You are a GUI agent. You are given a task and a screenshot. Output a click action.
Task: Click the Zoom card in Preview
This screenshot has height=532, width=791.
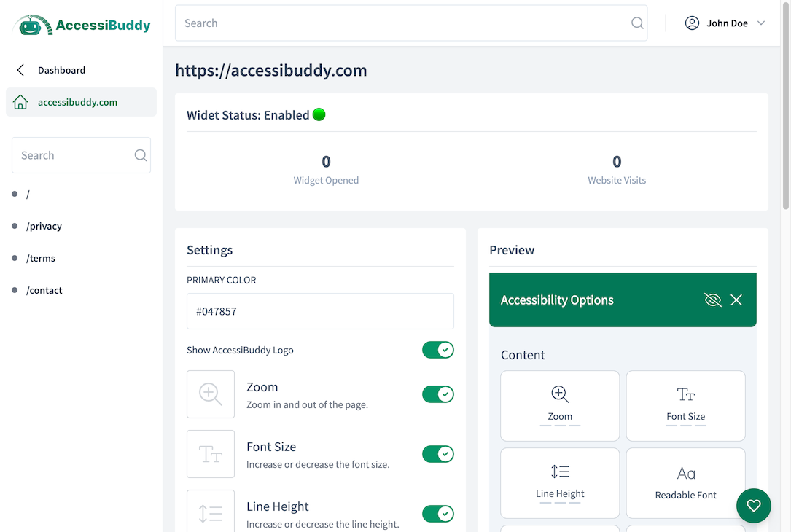560,406
